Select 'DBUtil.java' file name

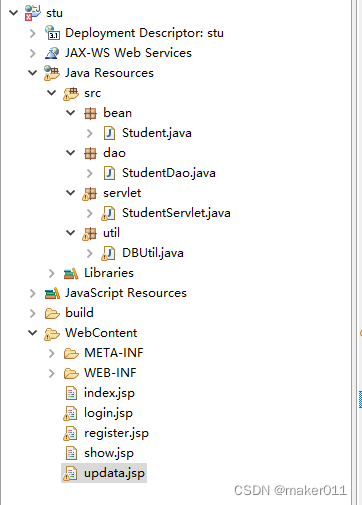click(x=153, y=253)
